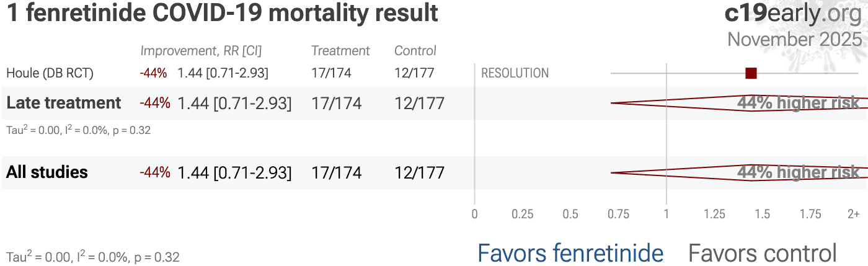Open the Houle (DB RCT) study

[50, 73]
